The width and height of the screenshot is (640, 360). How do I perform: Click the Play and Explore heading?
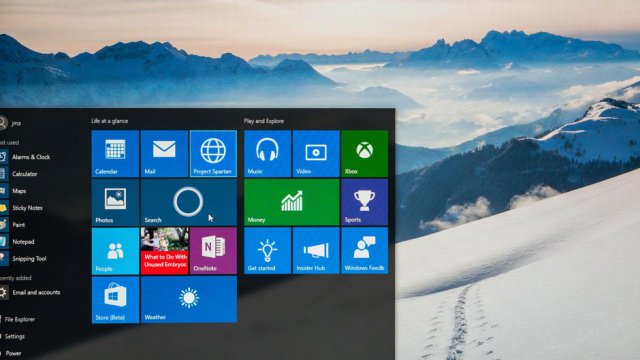264,121
